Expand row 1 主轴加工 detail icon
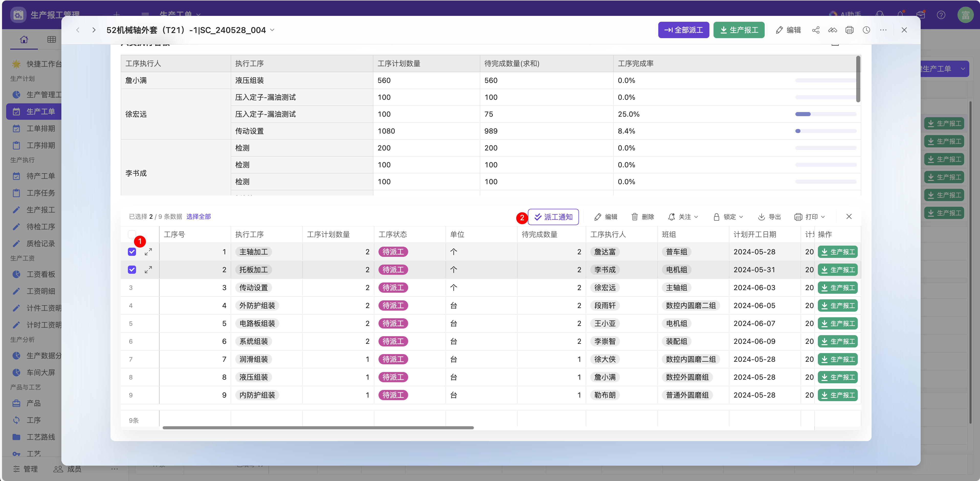The height and width of the screenshot is (481, 980). coord(148,252)
